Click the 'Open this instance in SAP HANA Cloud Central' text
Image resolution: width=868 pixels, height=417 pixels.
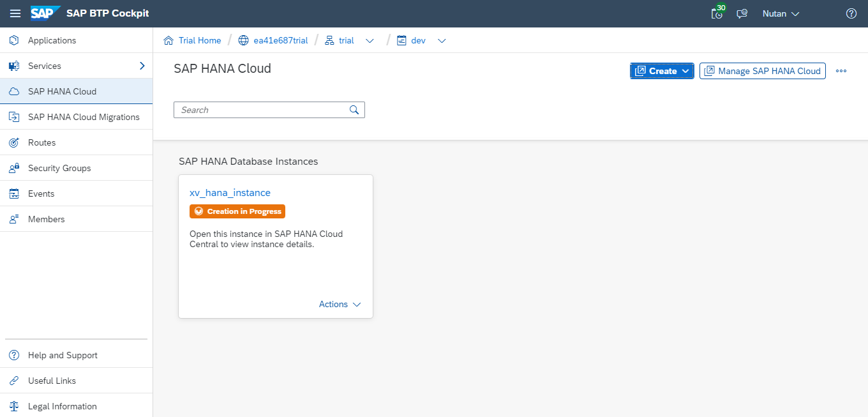[266, 239]
